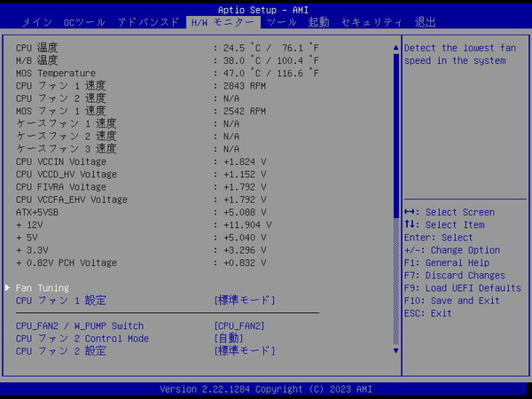
Task: Click the CPU ファン 1 速度 label
Action: pos(60,85)
